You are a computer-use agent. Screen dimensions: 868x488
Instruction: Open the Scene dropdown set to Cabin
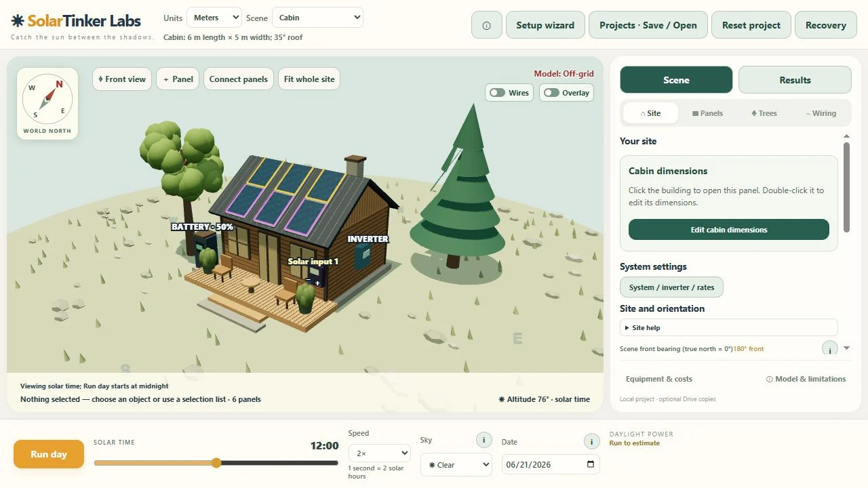pos(317,18)
